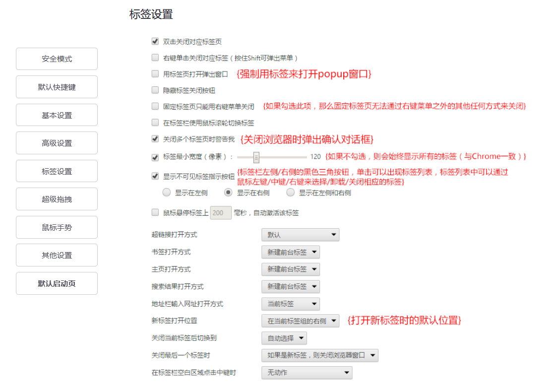Enable 鼠标悬停标签上 auto-activate option
560x392 pixels.
tap(155, 212)
